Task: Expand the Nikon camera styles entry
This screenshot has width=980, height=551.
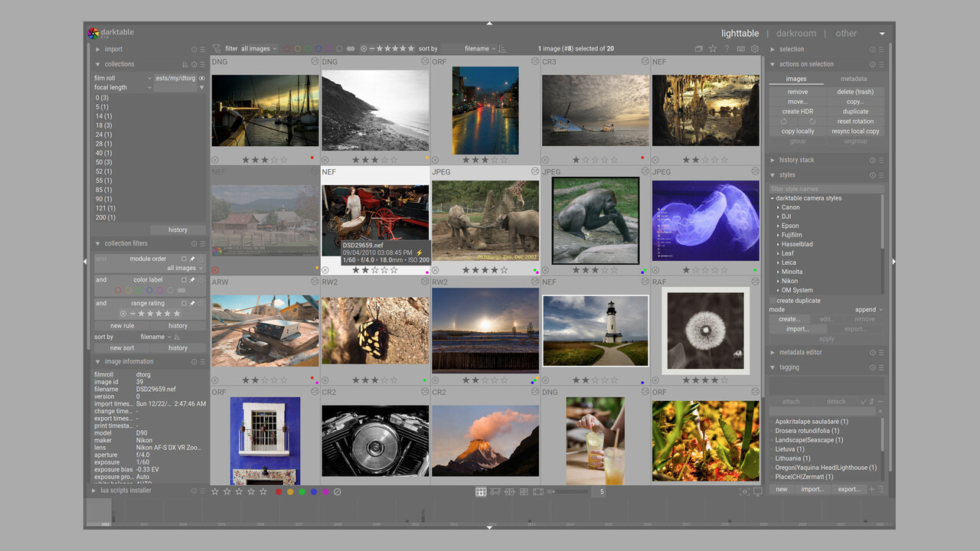Action: click(x=788, y=281)
